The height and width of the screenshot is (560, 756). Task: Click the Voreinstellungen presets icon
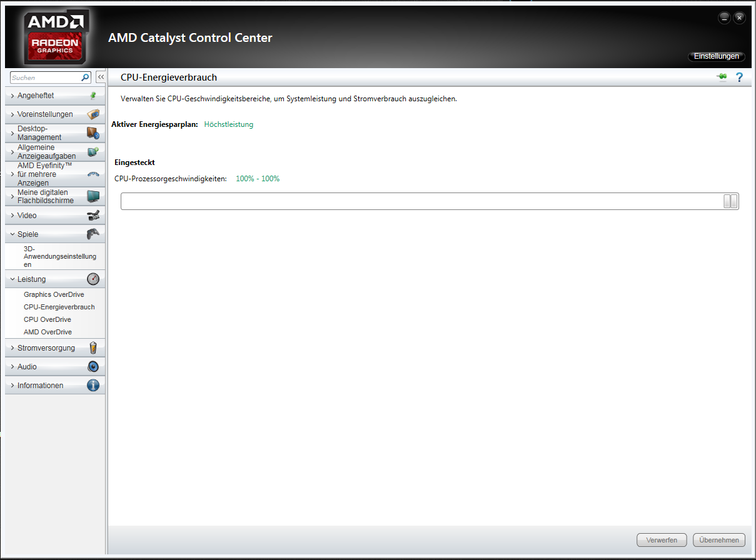point(93,114)
